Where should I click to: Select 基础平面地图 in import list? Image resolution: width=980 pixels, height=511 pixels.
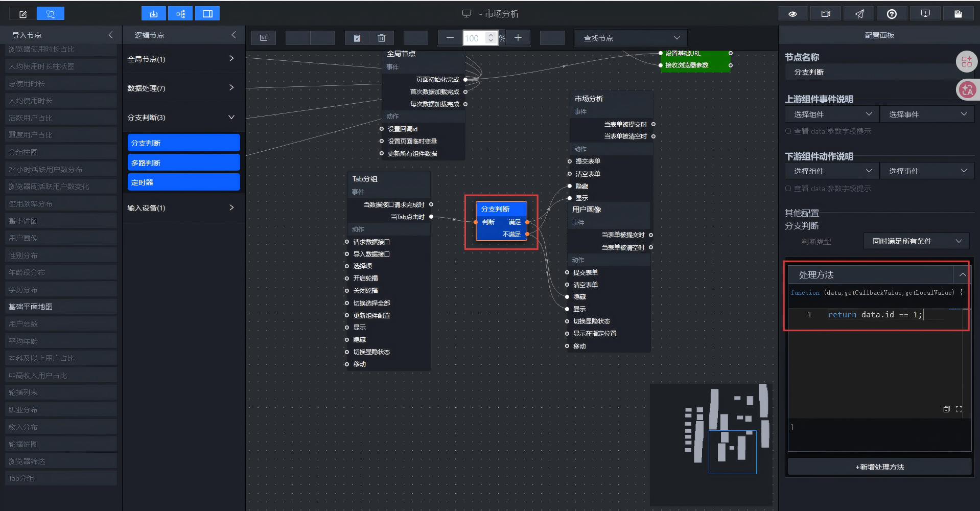[x=60, y=307]
